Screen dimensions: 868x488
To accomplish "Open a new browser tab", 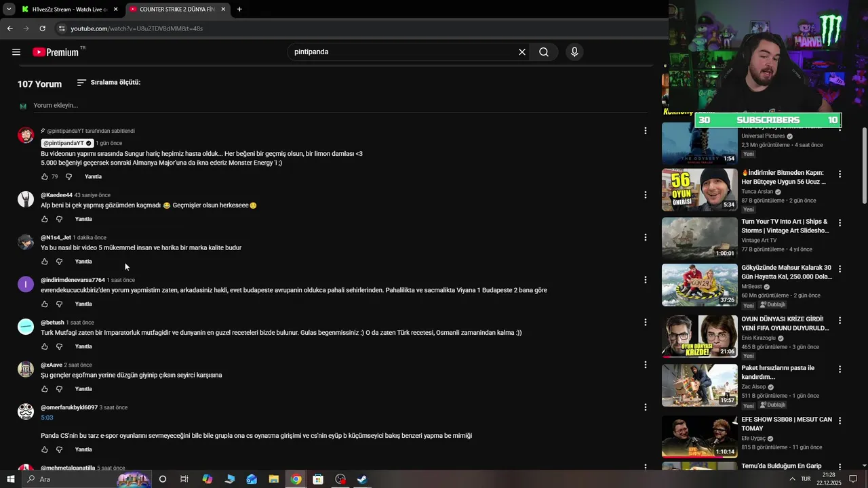I will pos(239,9).
